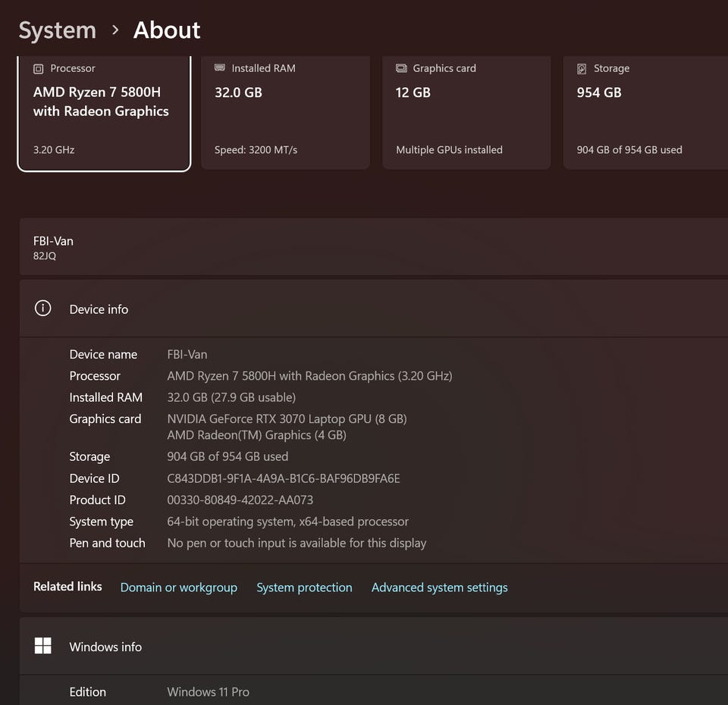Select 32.0 GB (27.9 GB usable) value
728x705 pixels.
231,397
